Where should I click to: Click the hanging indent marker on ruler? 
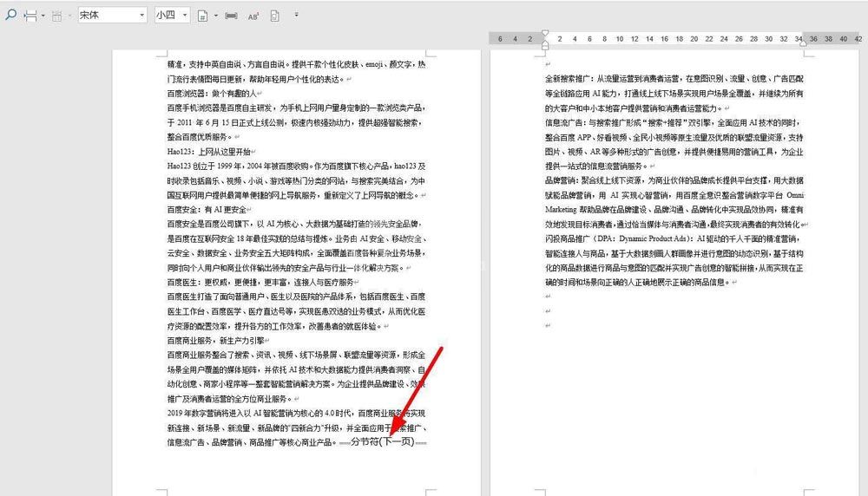545,45
